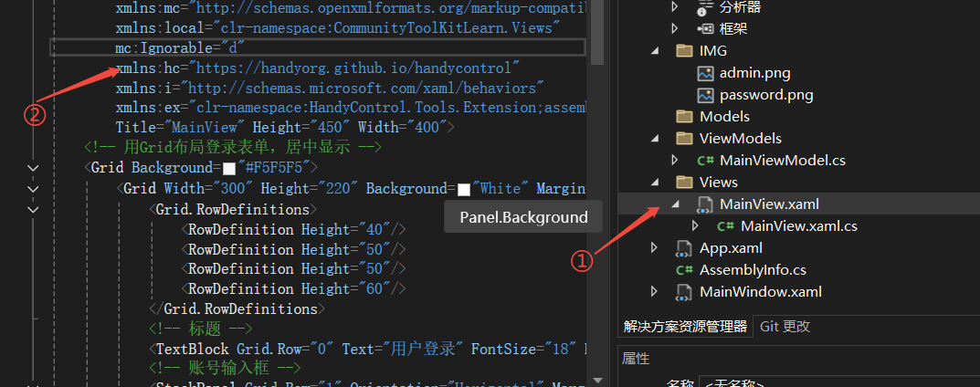
Task: Click the ViewModels folder icon
Action: (684, 138)
